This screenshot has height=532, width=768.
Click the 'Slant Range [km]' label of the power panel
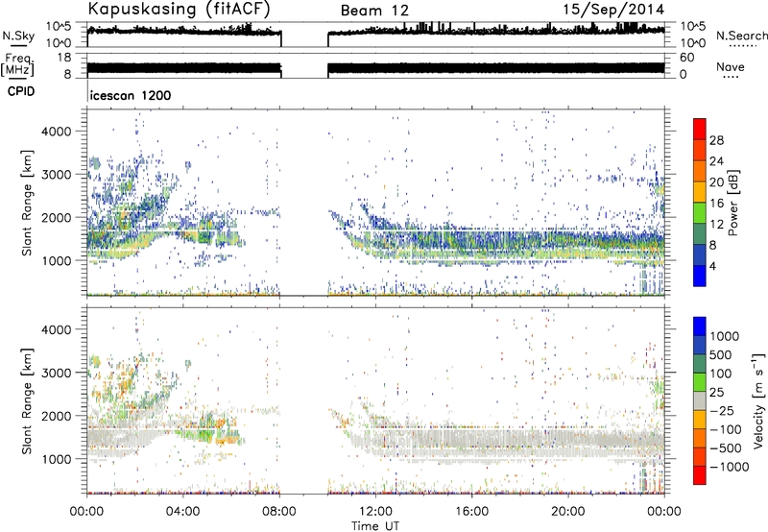27,203
